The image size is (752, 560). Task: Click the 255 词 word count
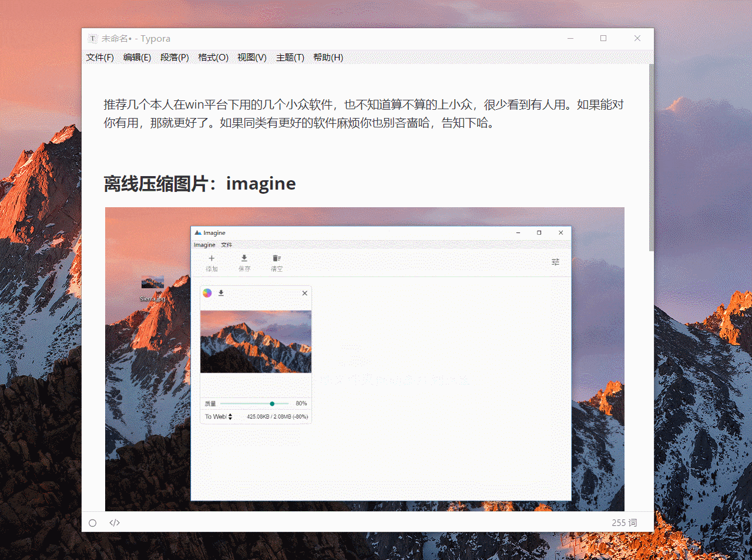(624, 523)
